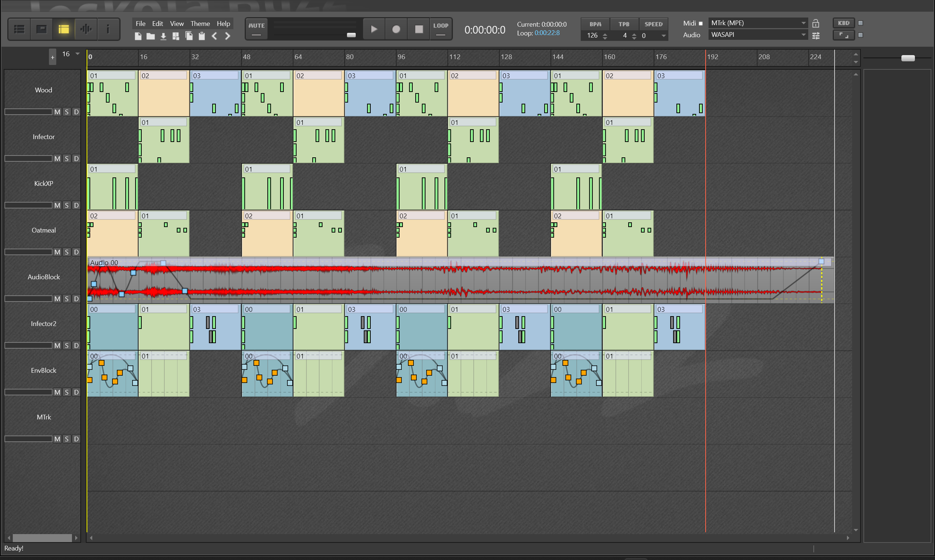Open the Theme menu

(x=200, y=23)
